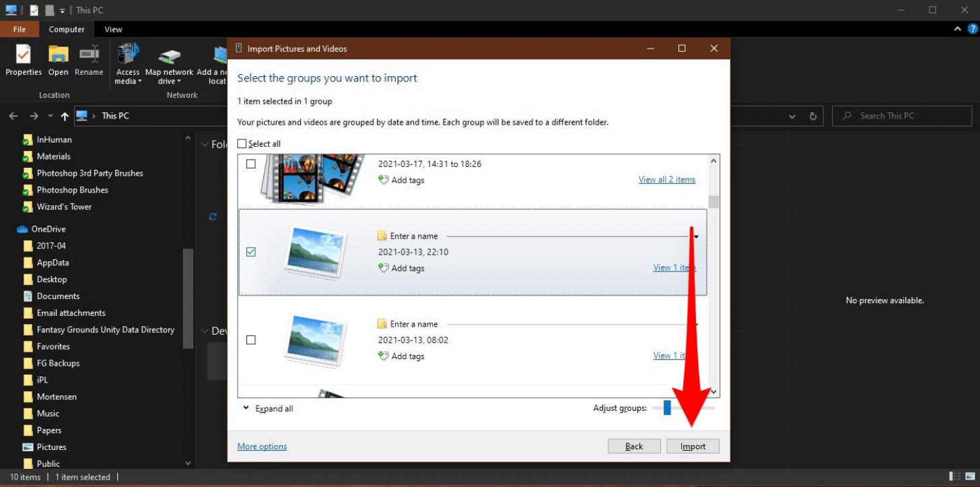Click the Search This PC box
Viewport: 980px width, 487px height.
pos(902,116)
